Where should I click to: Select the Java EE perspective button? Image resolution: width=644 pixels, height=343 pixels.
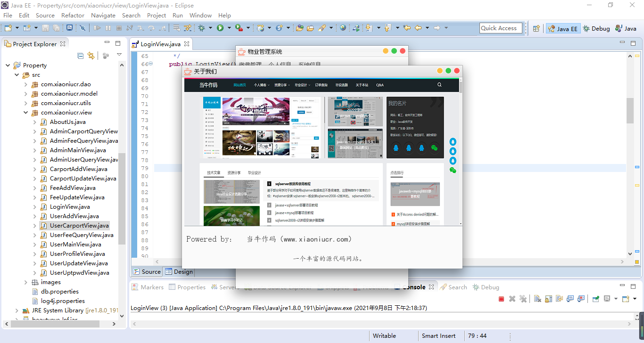pyautogui.click(x=563, y=28)
